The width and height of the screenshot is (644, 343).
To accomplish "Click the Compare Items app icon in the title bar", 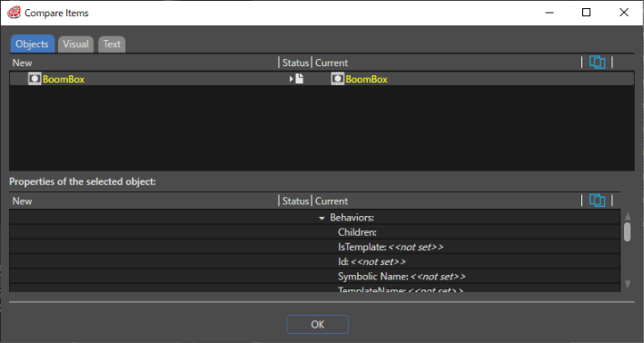I will click(x=14, y=13).
